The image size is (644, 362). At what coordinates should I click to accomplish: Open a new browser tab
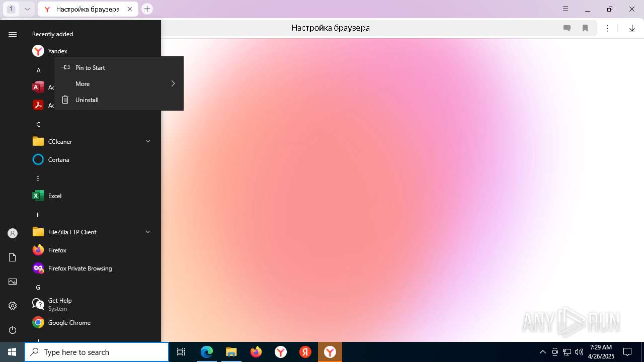click(147, 9)
